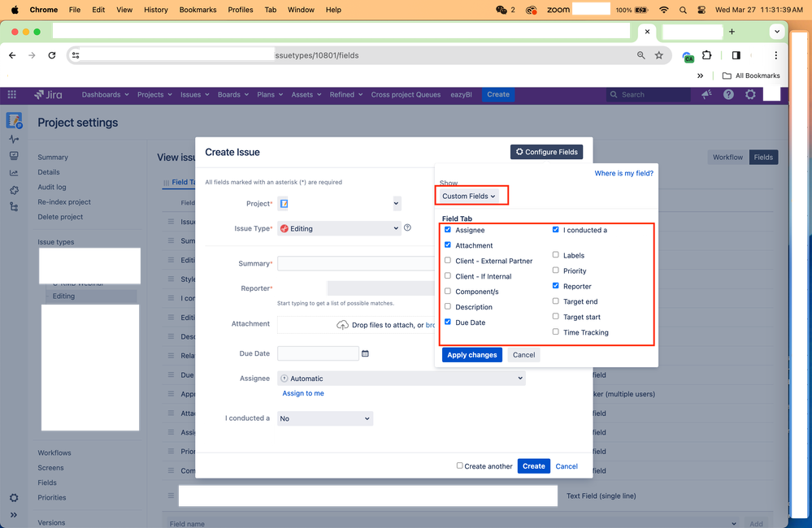Expand sidebar with double chevron icon
Image resolution: width=812 pixels, height=528 pixels.
14,515
